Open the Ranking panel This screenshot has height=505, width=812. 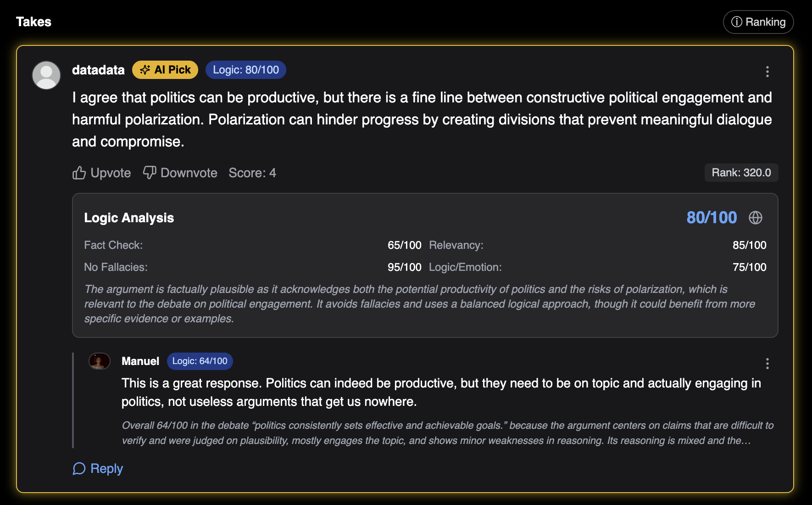(x=758, y=22)
